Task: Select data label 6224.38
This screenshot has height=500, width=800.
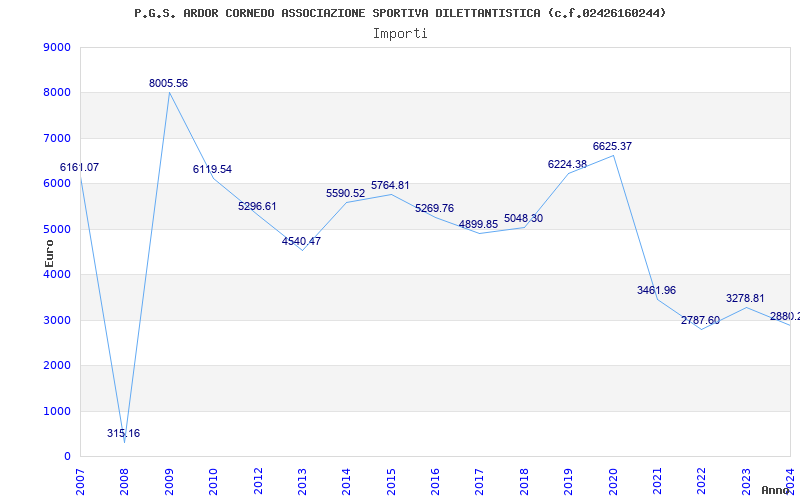Action: (567, 164)
